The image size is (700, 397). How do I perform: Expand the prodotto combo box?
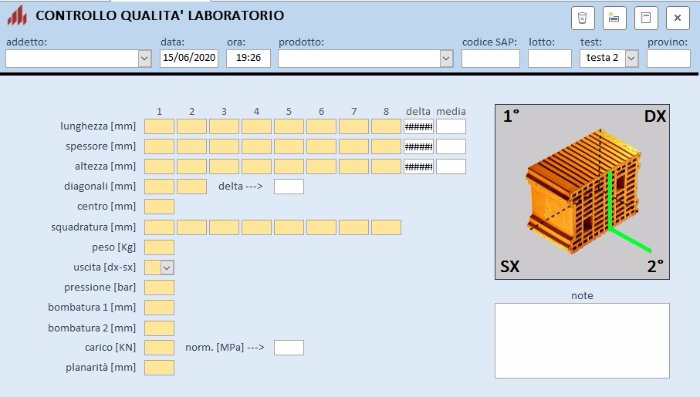point(446,59)
